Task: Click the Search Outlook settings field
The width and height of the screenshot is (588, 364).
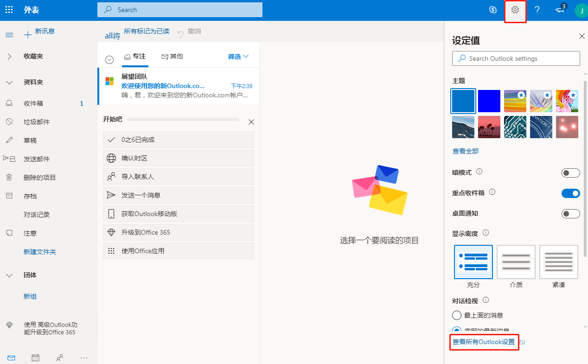Action: tap(516, 58)
